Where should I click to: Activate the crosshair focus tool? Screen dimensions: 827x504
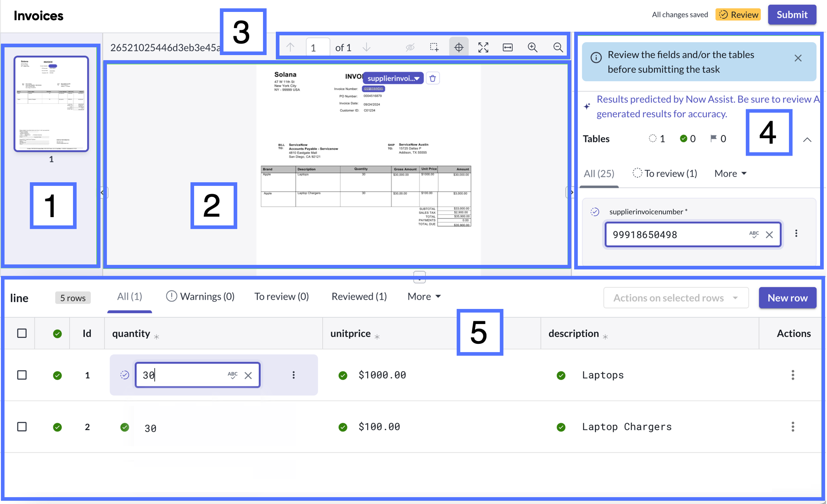(459, 47)
